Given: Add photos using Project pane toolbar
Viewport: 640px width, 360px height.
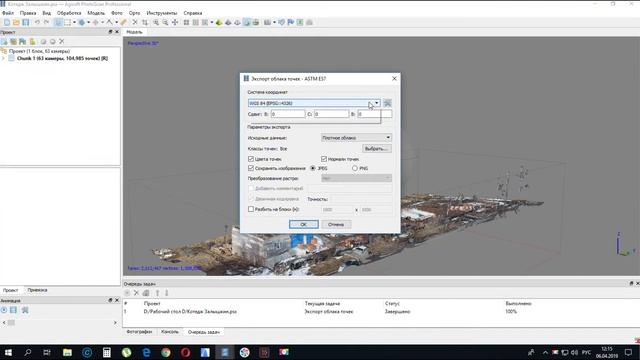Looking at the screenshot, I should click(x=13, y=42).
